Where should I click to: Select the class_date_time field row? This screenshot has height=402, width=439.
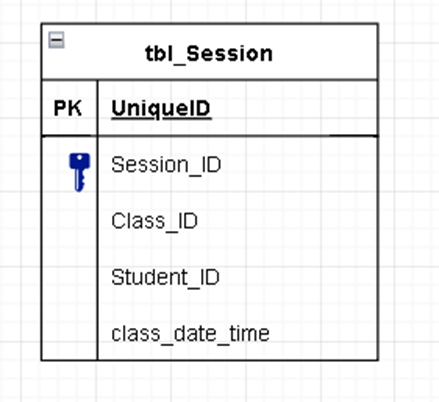238,333
